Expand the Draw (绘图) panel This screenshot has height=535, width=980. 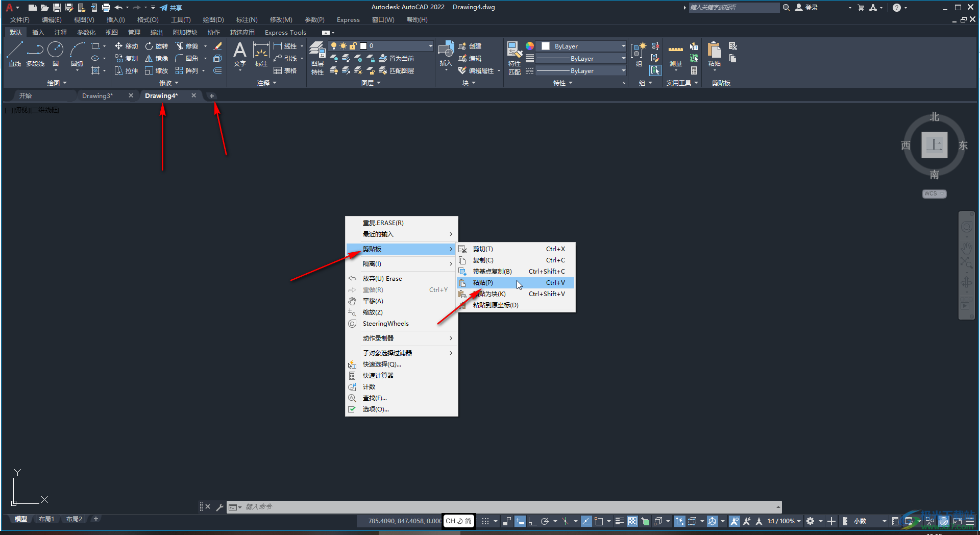click(57, 83)
